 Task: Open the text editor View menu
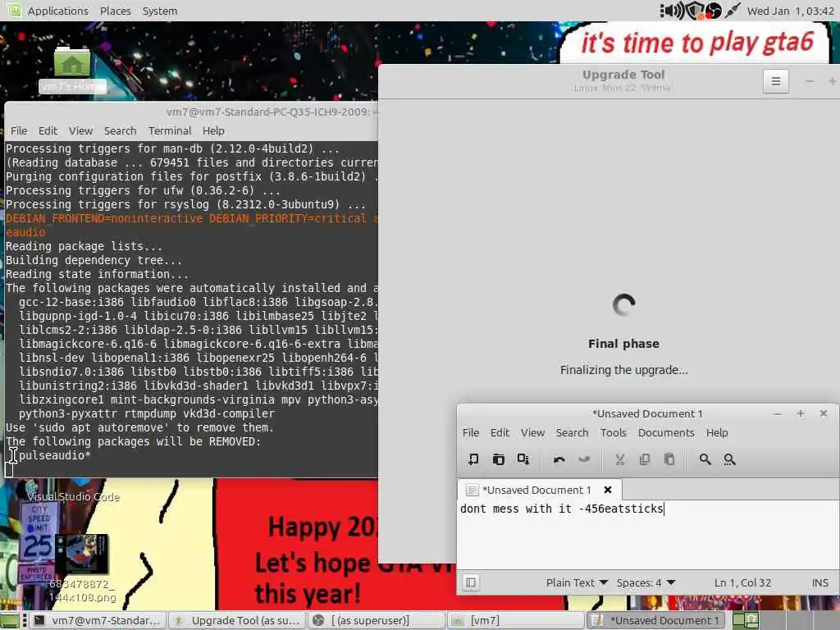tap(532, 432)
